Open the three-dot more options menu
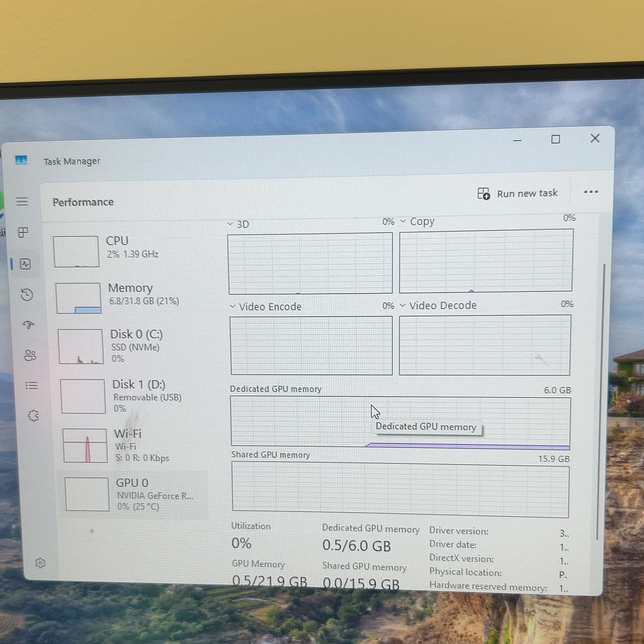 pos(591,192)
